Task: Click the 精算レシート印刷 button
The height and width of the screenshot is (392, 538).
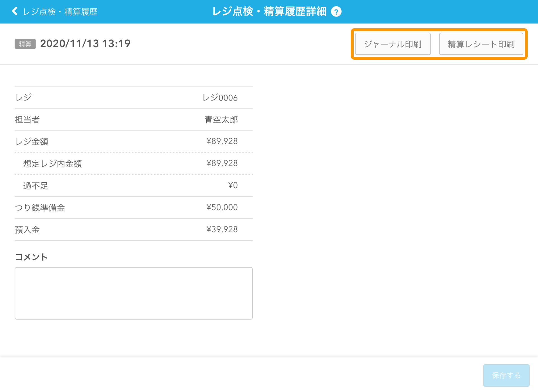Action: coord(481,44)
